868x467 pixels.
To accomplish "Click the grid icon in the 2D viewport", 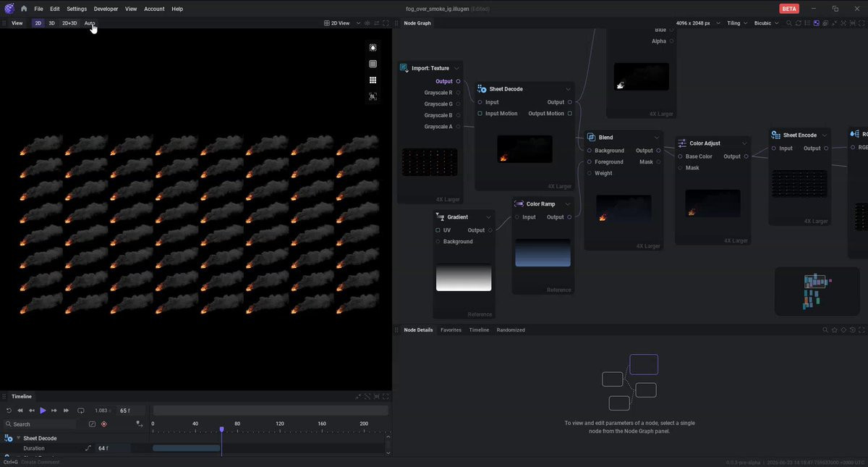I will pyautogui.click(x=373, y=80).
